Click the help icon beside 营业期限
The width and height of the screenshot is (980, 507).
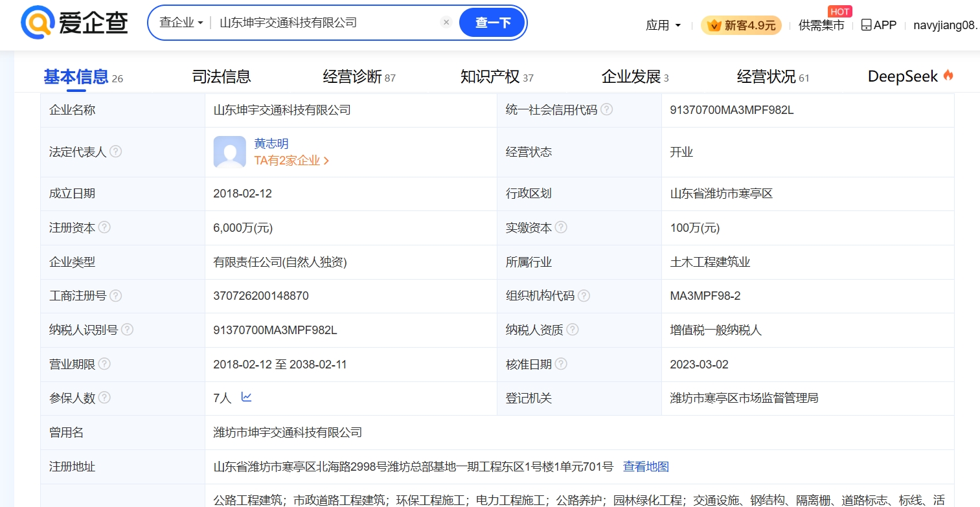104,364
